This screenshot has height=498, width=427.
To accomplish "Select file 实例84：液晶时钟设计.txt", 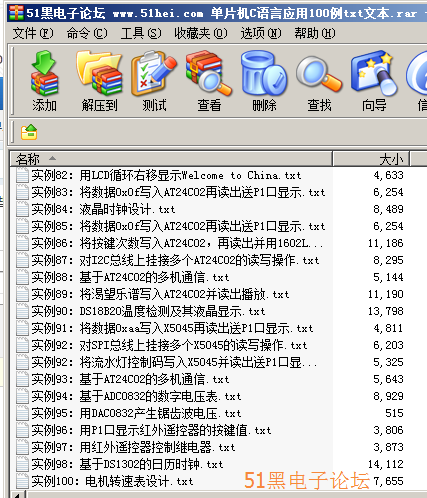I will [103, 209].
